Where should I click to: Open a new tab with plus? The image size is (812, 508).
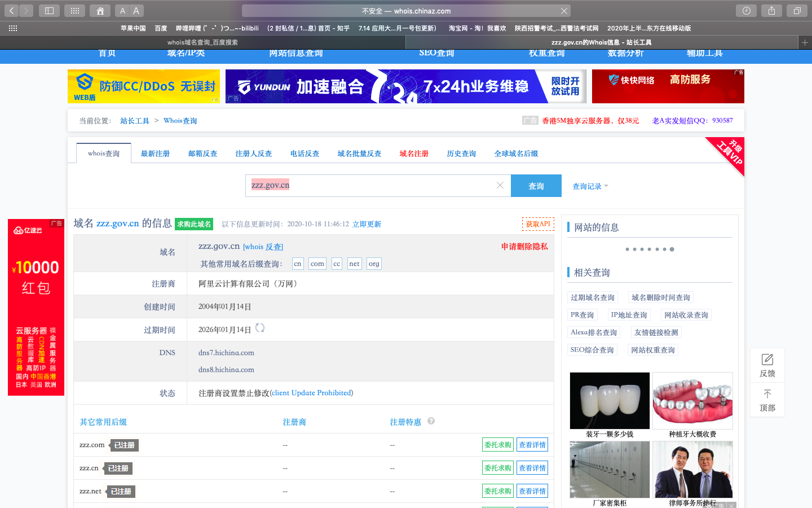pyautogui.click(x=805, y=42)
